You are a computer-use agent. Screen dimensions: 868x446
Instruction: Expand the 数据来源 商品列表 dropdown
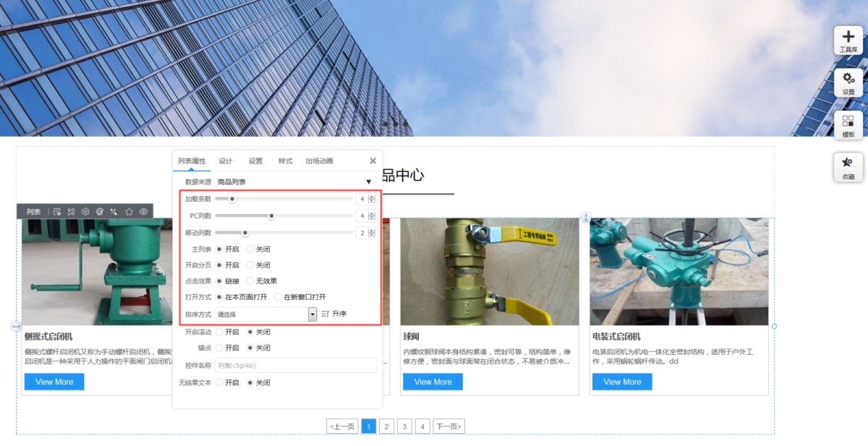pos(368,182)
